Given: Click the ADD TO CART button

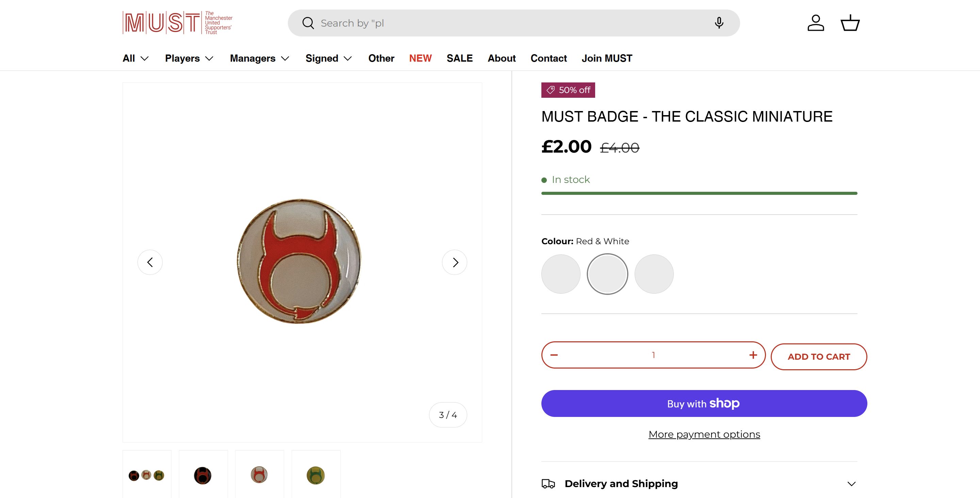Looking at the screenshot, I should 819,357.
